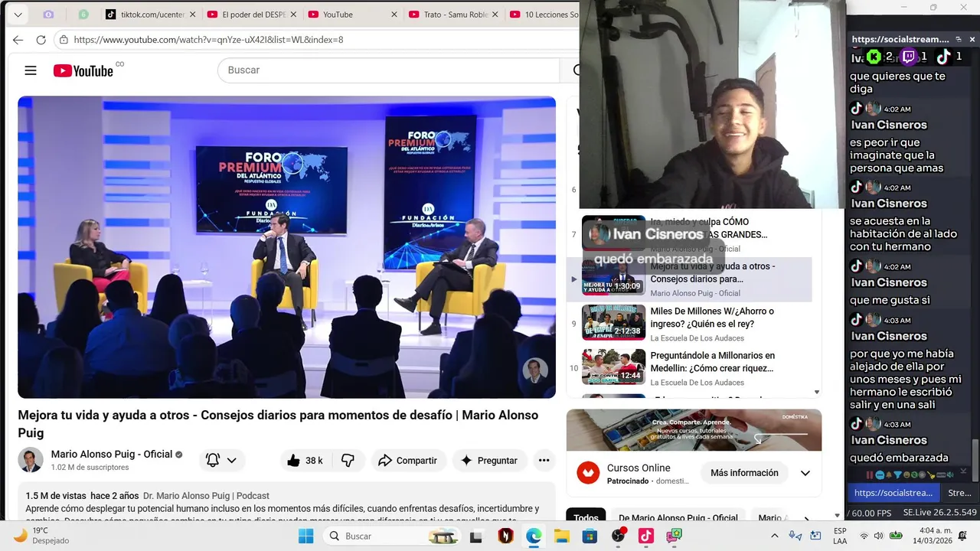Play Miles De Millones W/ playlist video

(x=613, y=322)
